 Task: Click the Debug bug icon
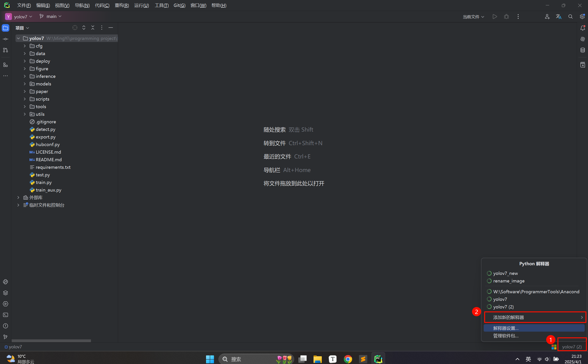[x=506, y=17]
